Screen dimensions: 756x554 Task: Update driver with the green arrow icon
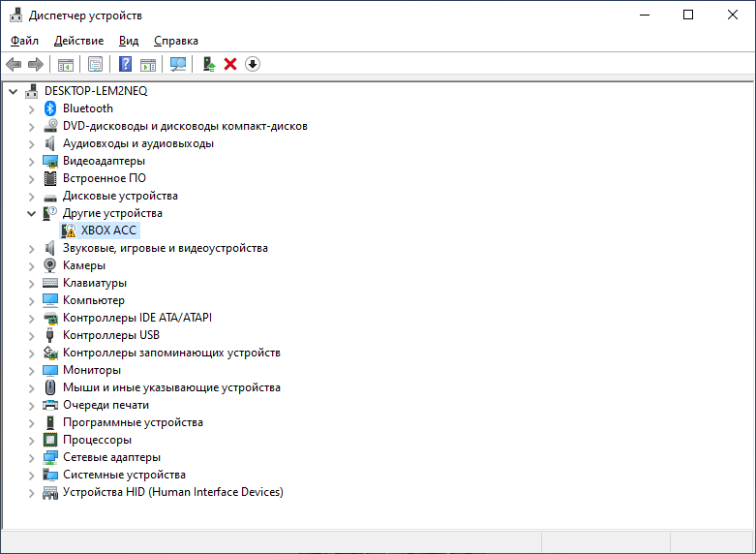(x=209, y=64)
